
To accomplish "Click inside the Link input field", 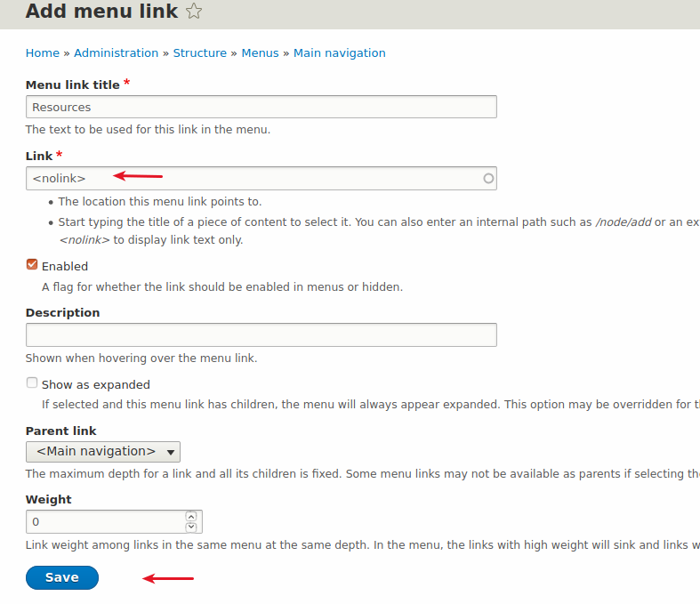I will [x=249, y=179].
